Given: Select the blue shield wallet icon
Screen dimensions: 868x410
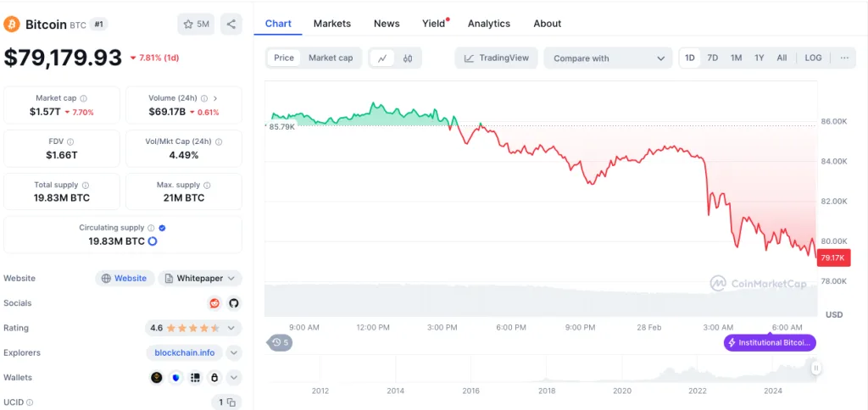Looking at the screenshot, I should [176, 378].
